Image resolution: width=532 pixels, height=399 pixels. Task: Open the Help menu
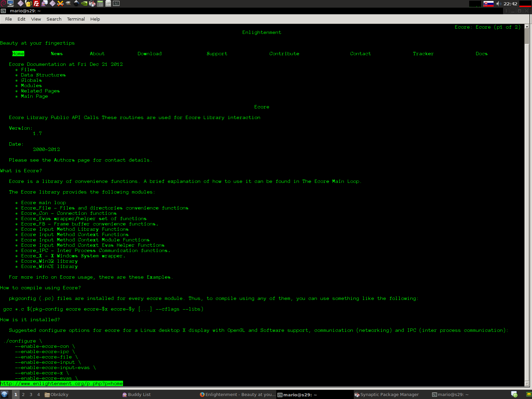[95, 19]
